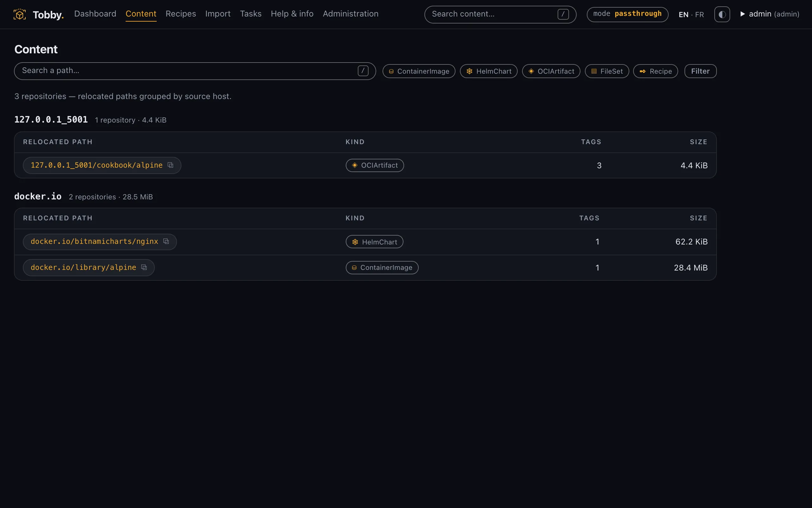812x508 pixels.
Task: Switch language to FR
Action: (x=699, y=15)
